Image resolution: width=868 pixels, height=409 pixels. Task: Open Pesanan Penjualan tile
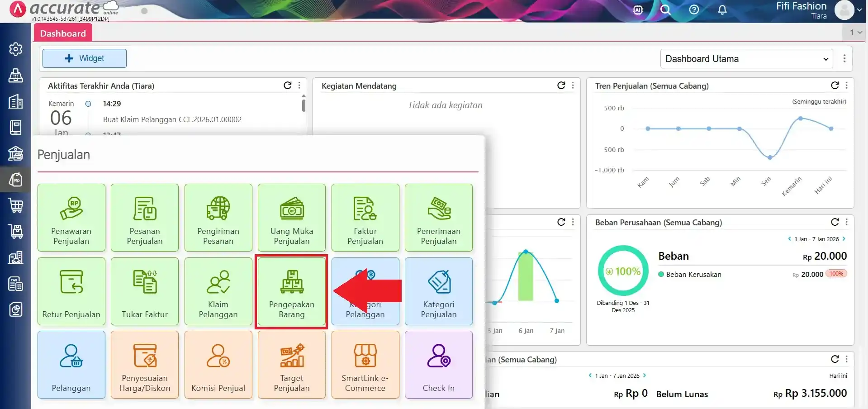[x=145, y=218]
